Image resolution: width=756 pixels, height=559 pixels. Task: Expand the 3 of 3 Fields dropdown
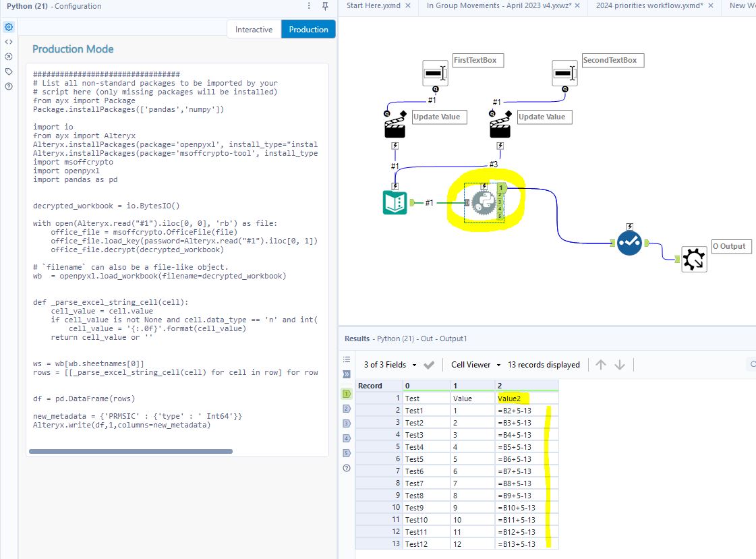click(x=390, y=365)
